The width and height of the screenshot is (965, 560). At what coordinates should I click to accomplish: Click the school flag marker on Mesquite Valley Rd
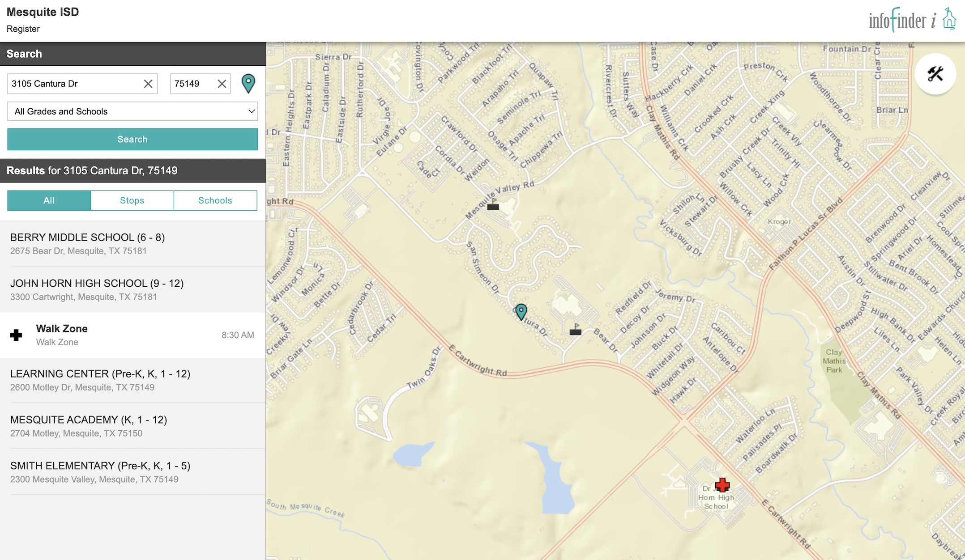493,205
